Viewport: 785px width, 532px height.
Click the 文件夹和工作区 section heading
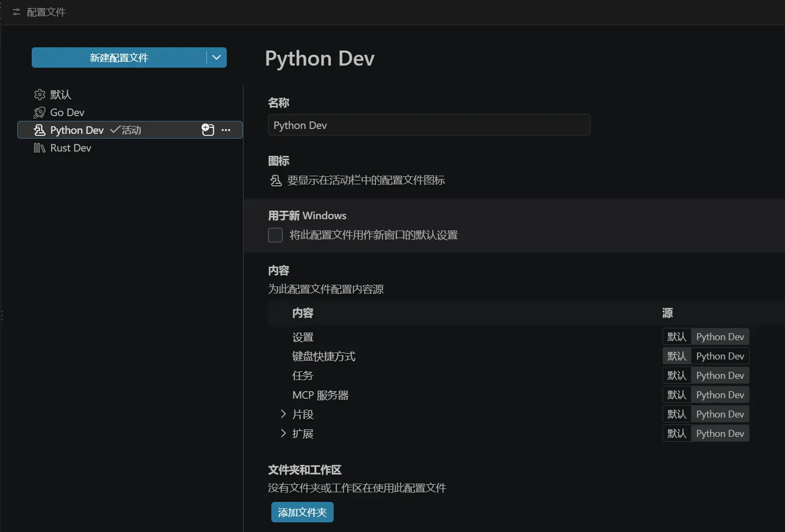click(305, 470)
